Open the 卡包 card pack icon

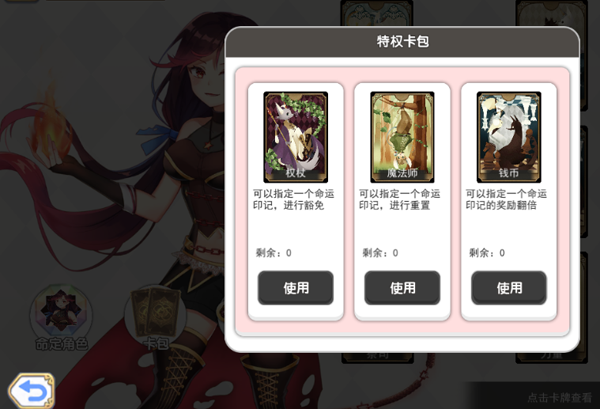pyautogui.click(x=156, y=315)
